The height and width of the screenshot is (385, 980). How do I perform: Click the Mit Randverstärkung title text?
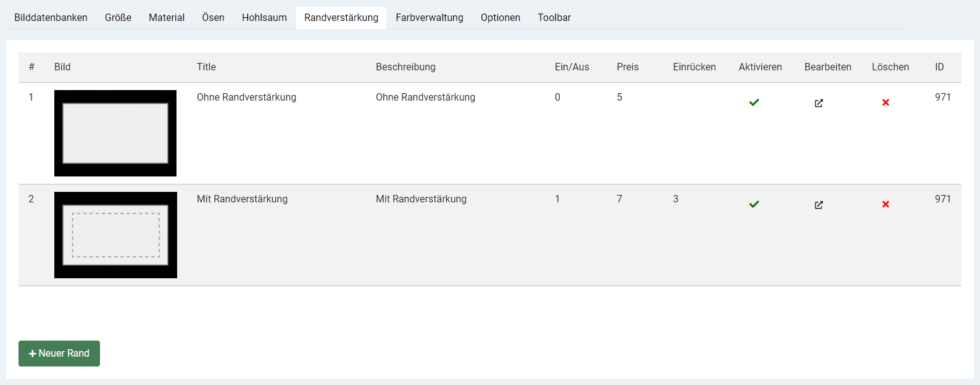pos(242,199)
